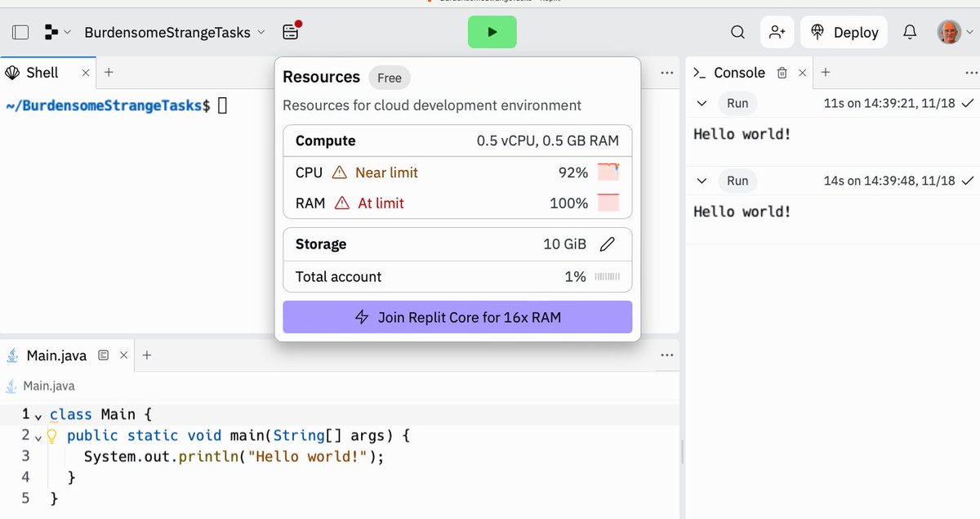Click the Hello world! string in code
The height and width of the screenshot is (519, 980).
tap(309, 456)
